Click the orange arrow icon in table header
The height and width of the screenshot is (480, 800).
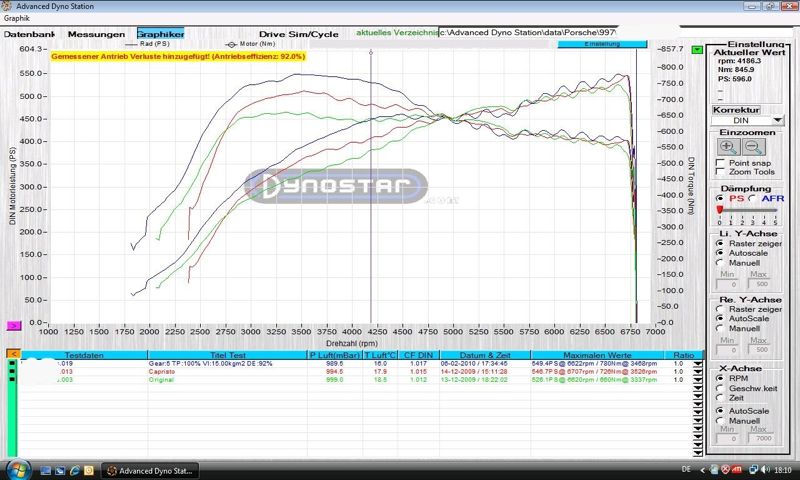pyautogui.click(x=14, y=354)
